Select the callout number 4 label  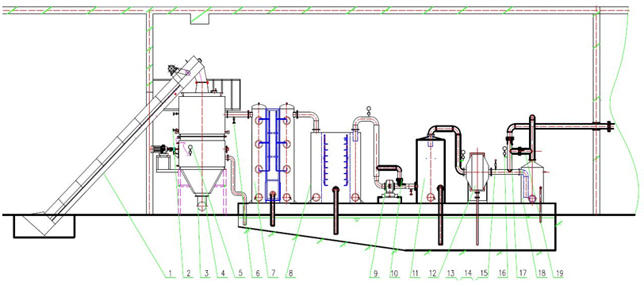223,273
